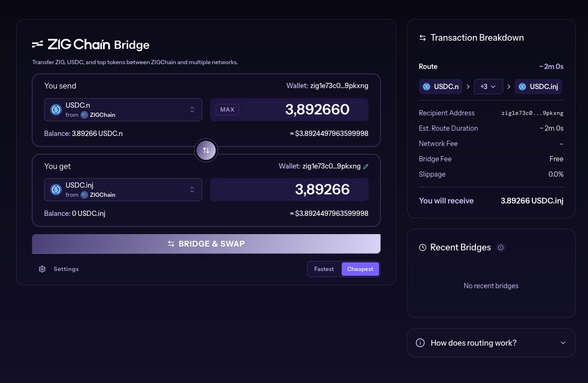
Task: Click the ZIGChain Bridge logo
Action: pyautogui.click(x=91, y=45)
